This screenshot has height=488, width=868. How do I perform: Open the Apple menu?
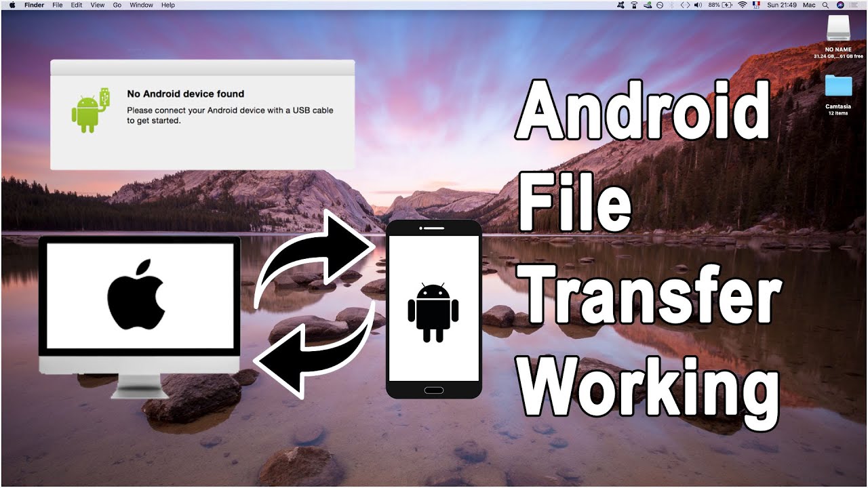tap(12, 5)
